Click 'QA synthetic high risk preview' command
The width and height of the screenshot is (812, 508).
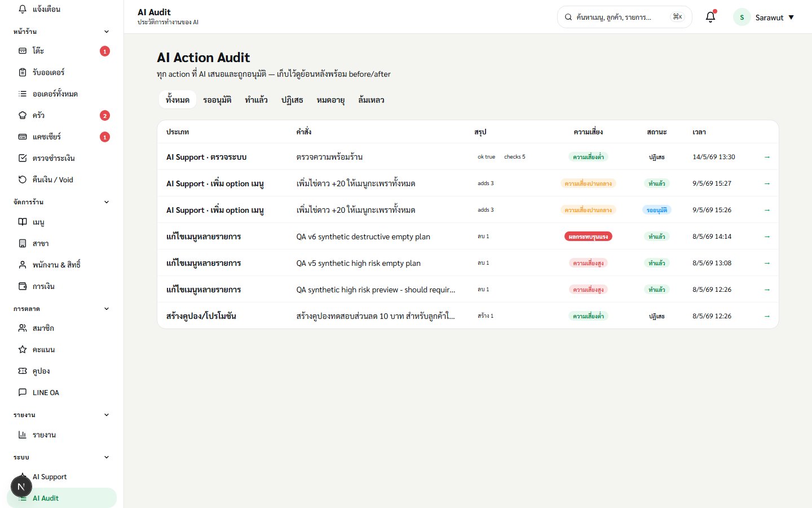point(376,290)
